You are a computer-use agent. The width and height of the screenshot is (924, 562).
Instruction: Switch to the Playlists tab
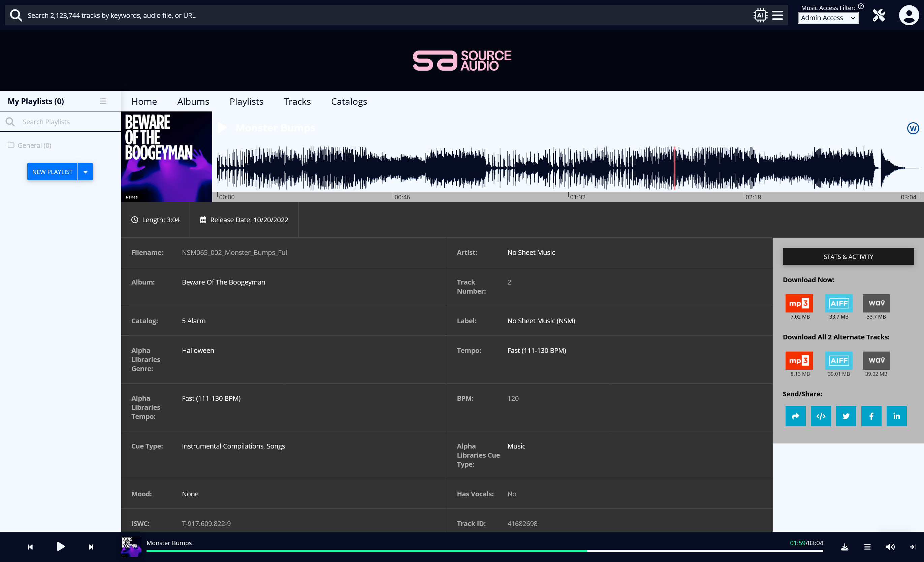(246, 102)
